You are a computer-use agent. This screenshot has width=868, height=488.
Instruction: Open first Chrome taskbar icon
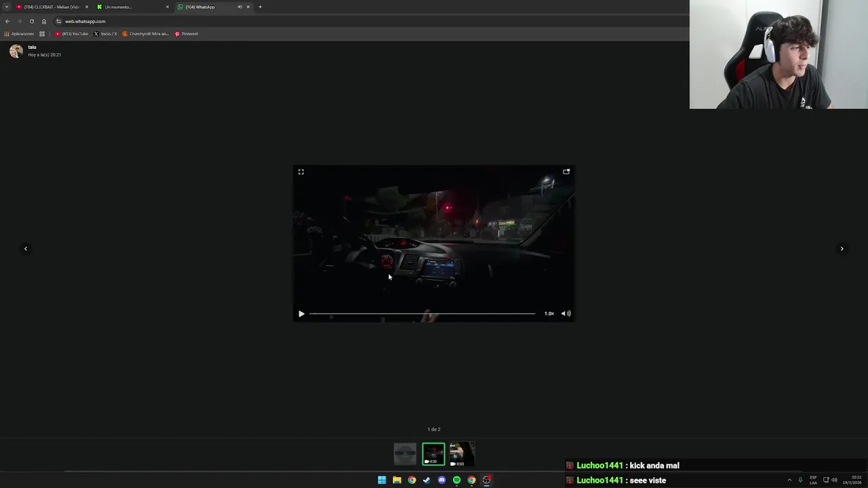[x=412, y=480]
